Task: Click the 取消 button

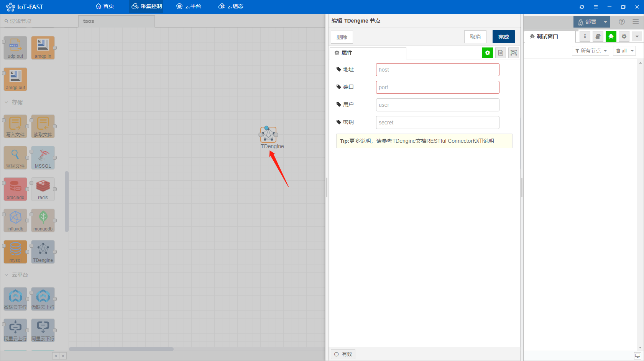Action: (x=475, y=37)
